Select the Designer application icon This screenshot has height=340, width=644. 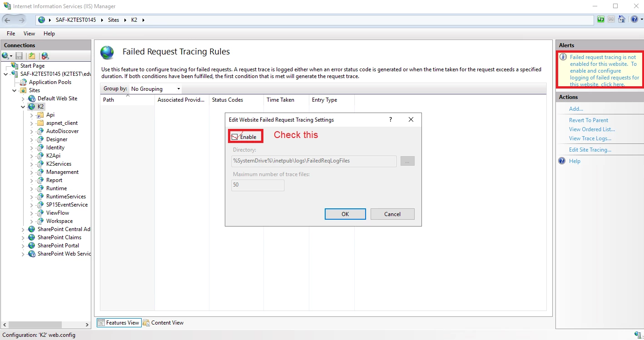(40, 139)
